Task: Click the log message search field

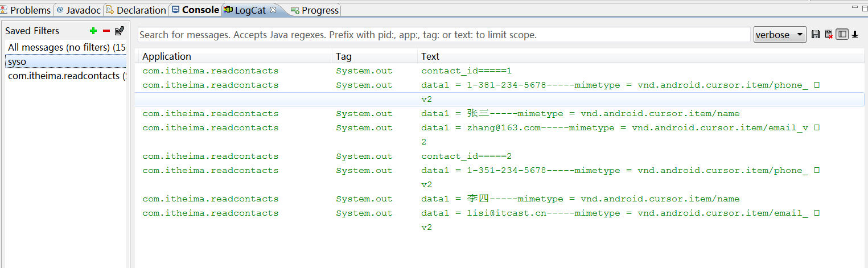Action: tap(444, 35)
